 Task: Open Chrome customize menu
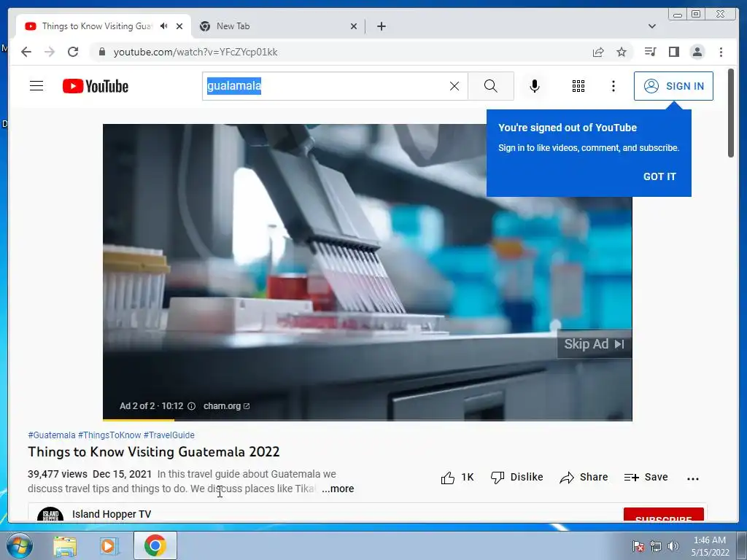pos(721,52)
